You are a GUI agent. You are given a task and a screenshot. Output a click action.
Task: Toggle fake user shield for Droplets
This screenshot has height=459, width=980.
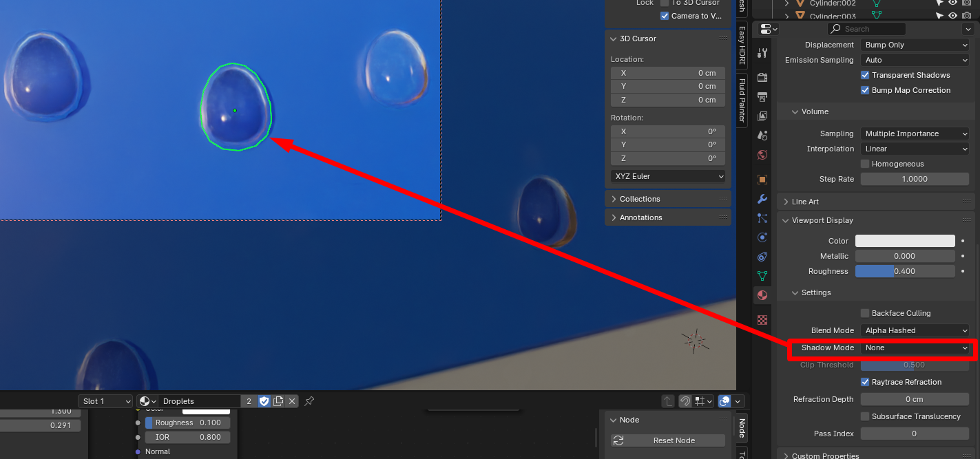pos(264,401)
